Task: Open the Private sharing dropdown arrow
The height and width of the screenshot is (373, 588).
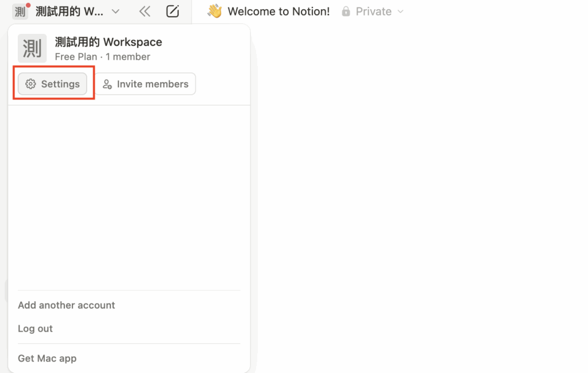Action: pos(401,11)
